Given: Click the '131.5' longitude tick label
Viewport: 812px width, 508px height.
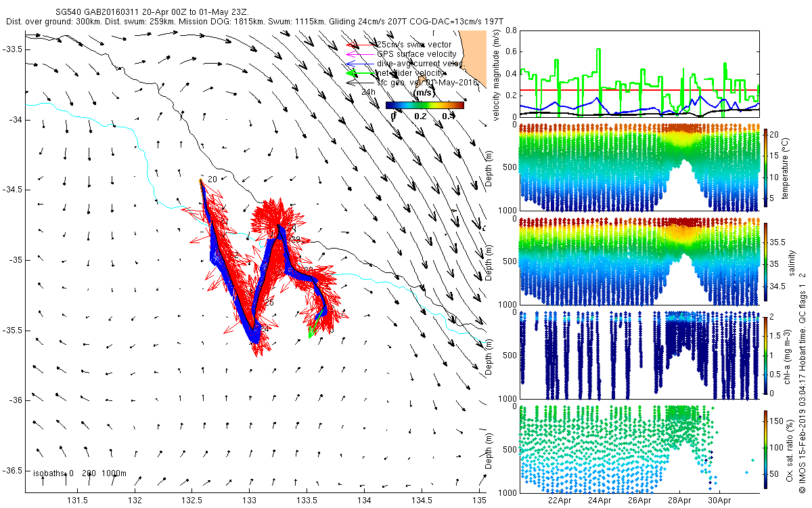Looking at the screenshot, I should (78, 501).
